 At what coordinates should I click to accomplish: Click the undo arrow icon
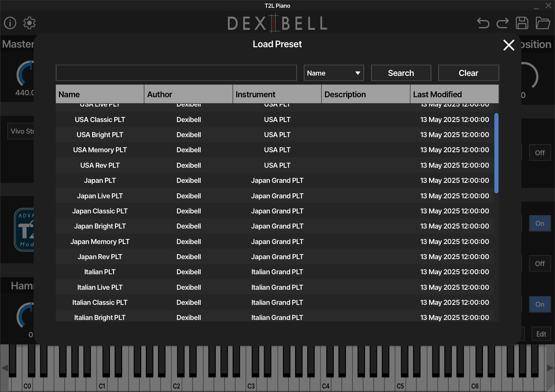pyautogui.click(x=483, y=23)
